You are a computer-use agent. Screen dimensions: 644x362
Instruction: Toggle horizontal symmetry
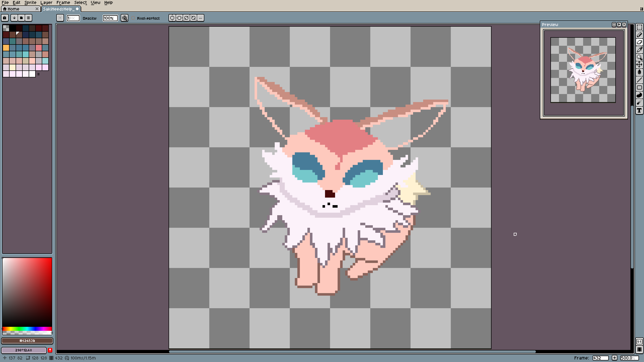pyautogui.click(x=172, y=18)
